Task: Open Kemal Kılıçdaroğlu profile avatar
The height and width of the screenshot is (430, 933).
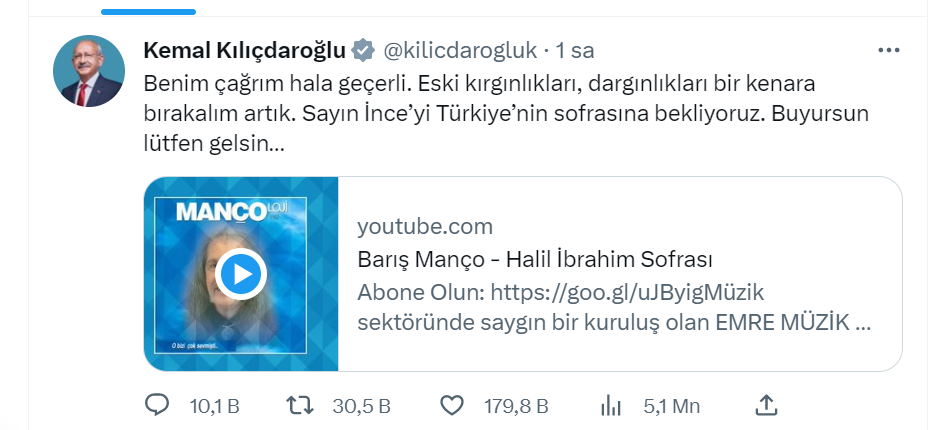Action: pyautogui.click(x=89, y=71)
